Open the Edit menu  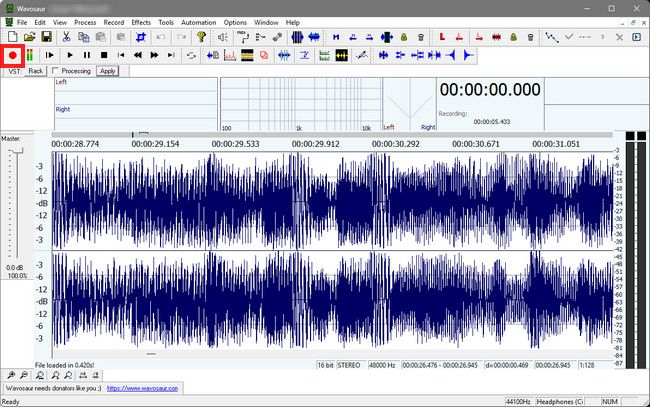point(40,22)
